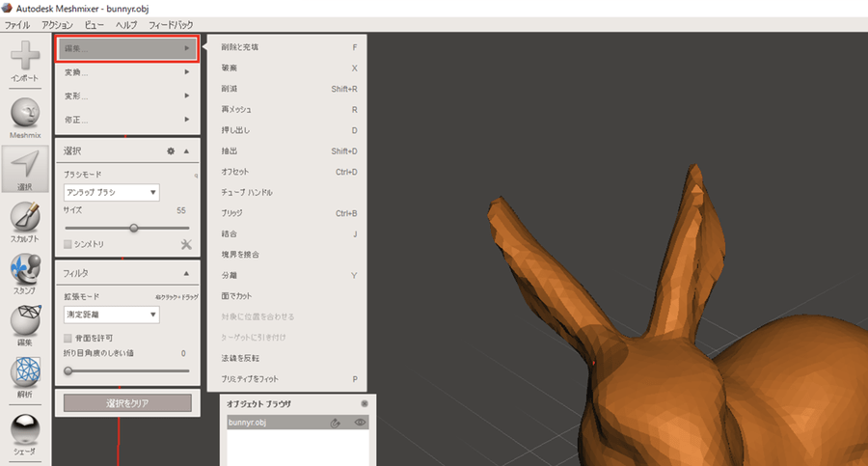Click the link icon in bunnyr.obj row
Image resolution: width=868 pixels, height=466 pixels.
336,423
